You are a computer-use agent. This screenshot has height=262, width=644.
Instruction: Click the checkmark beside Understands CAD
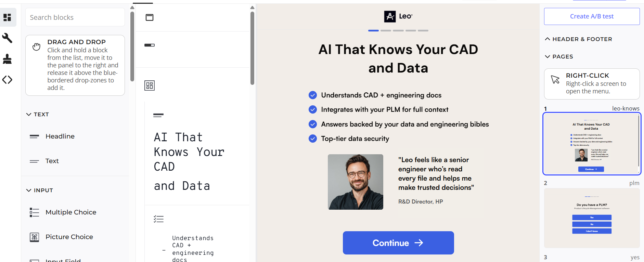(x=313, y=95)
